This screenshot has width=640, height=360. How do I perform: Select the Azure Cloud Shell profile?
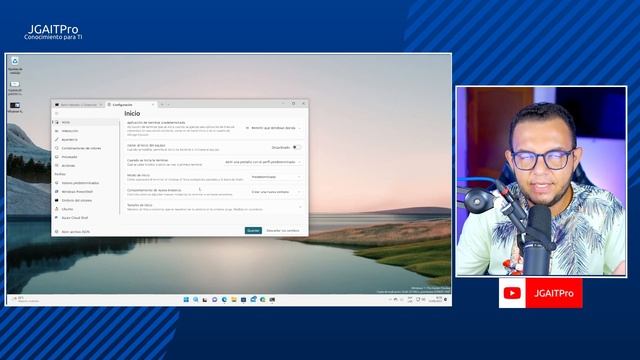pyautogui.click(x=85, y=218)
